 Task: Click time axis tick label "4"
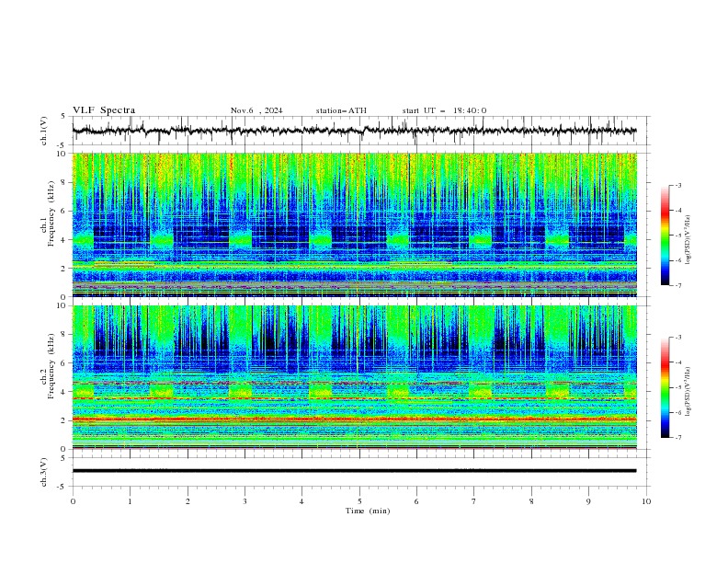point(302,501)
